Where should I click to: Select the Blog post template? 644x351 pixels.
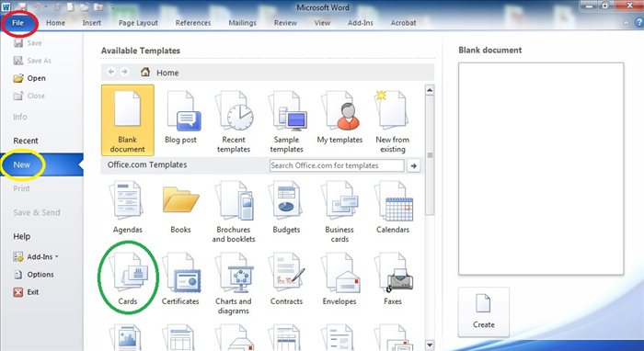[x=180, y=119]
